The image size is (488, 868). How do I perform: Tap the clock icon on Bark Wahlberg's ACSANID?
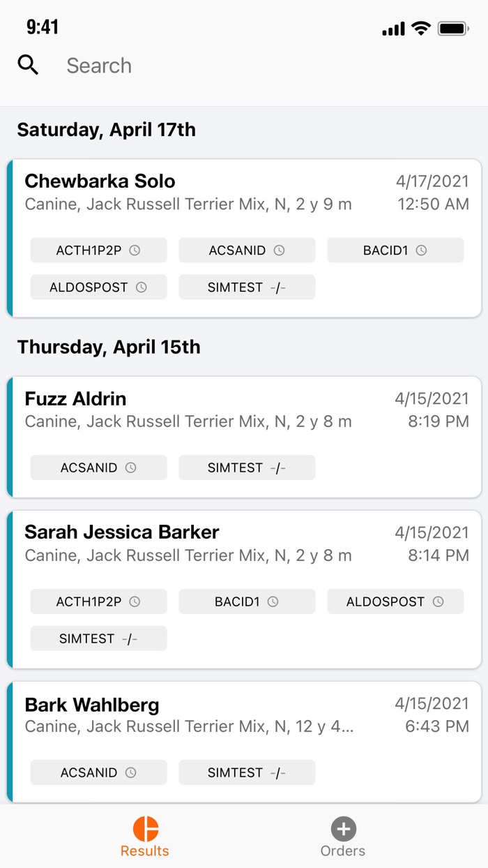[x=130, y=773]
